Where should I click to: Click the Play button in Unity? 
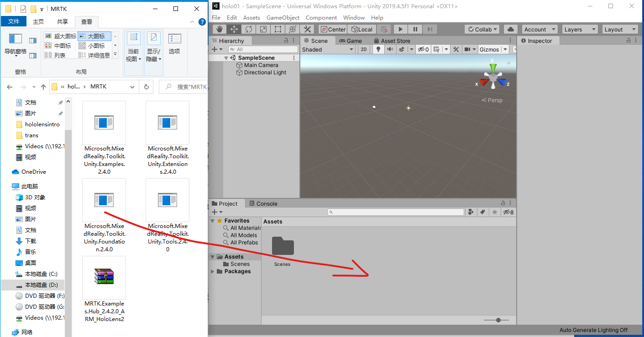pyautogui.click(x=400, y=29)
